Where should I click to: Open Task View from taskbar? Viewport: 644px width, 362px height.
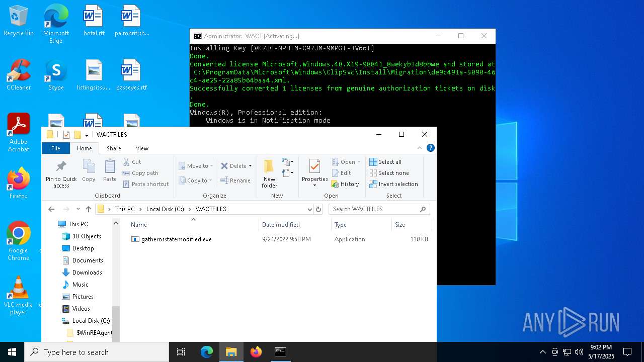pos(181,352)
